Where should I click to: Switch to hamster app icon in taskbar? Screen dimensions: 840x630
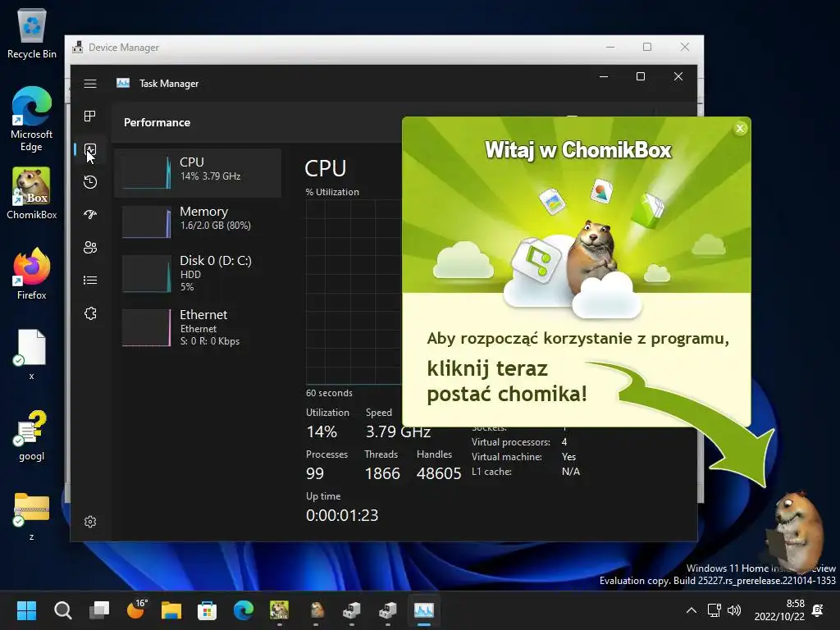coord(316,610)
